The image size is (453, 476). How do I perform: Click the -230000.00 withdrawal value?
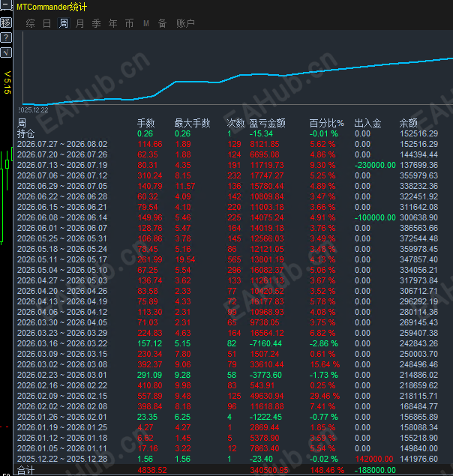pyautogui.click(x=375, y=165)
